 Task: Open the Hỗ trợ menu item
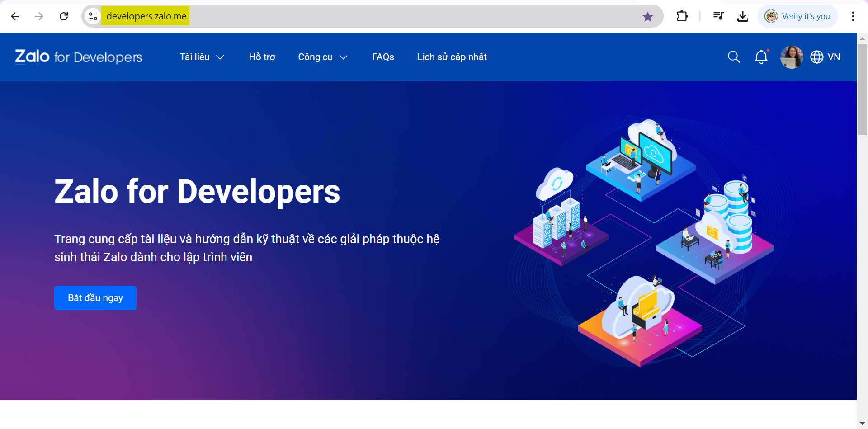pyautogui.click(x=262, y=57)
